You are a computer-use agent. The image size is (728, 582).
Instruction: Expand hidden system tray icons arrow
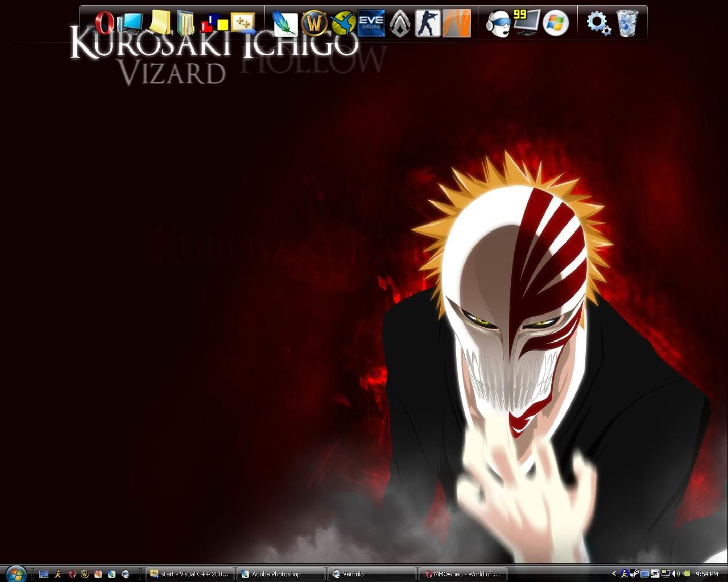pos(614,573)
